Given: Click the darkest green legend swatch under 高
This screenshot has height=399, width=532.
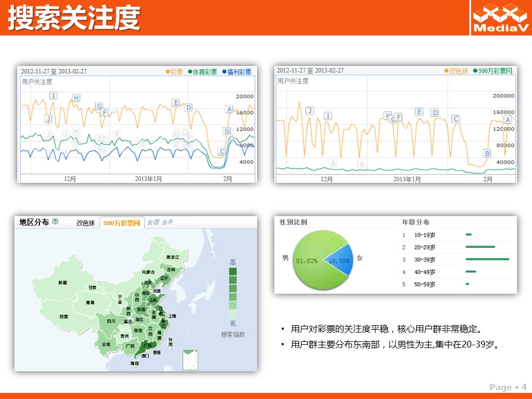Looking at the screenshot, I should [233, 272].
